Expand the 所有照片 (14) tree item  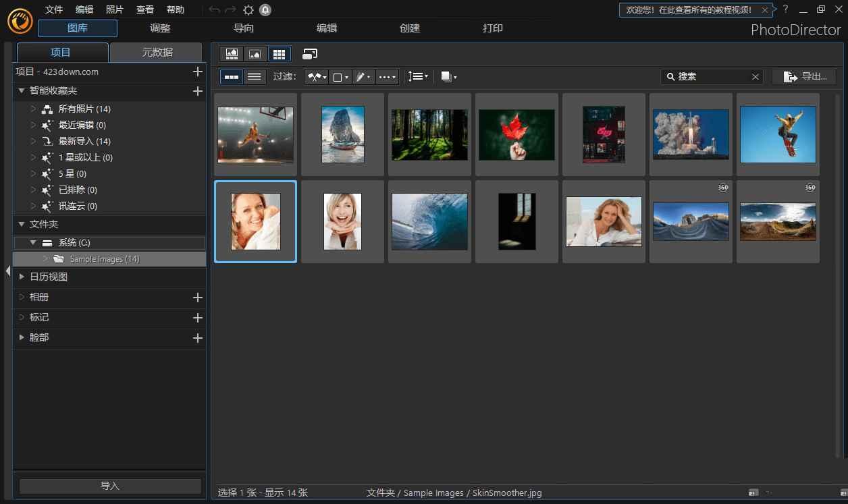point(32,109)
